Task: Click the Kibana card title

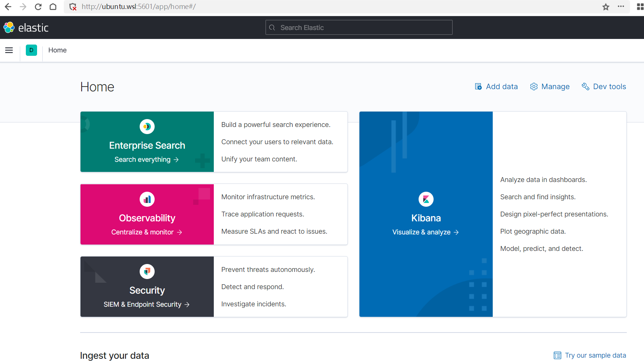Action: tap(426, 218)
